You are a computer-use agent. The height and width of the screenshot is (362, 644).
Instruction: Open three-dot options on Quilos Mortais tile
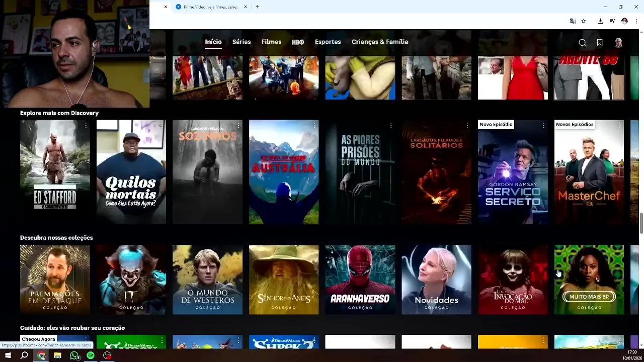click(162, 125)
